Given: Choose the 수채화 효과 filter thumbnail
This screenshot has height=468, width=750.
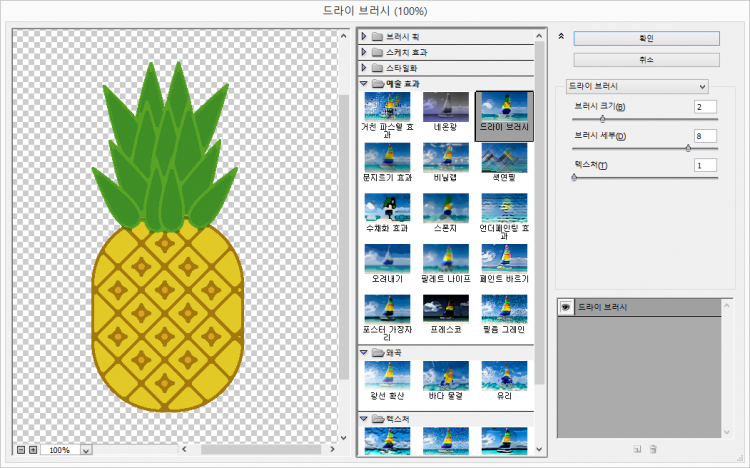Looking at the screenshot, I should click(x=386, y=208).
